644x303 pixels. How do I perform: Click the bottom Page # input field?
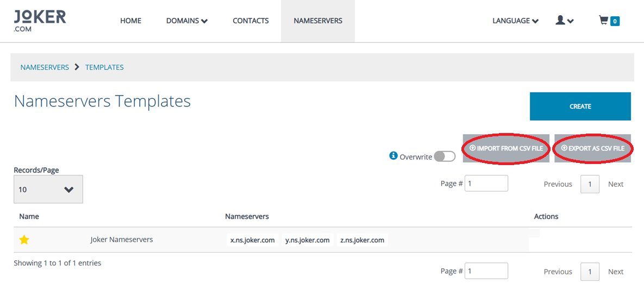click(x=486, y=271)
